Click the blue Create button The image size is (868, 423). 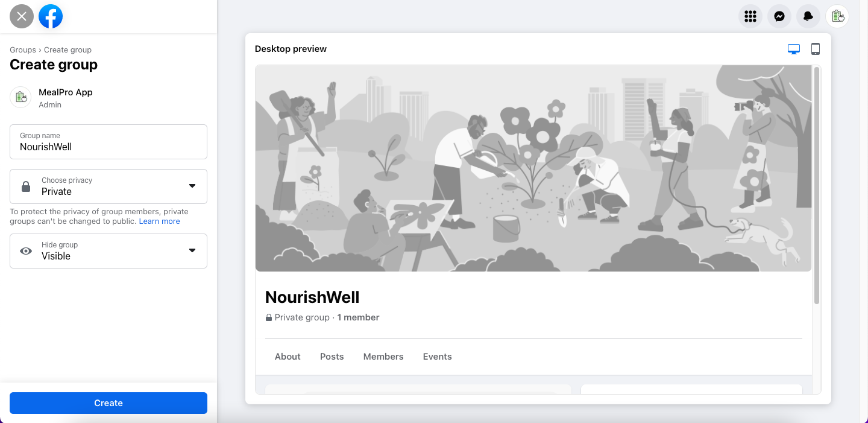[108, 403]
